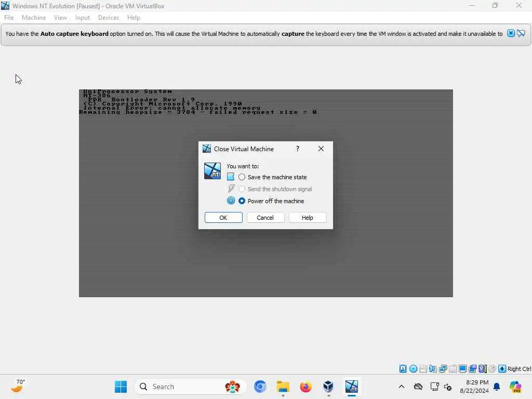Click the cloud sync tray icon
The height and width of the screenshot is (399, 532).
pos(418,387)
